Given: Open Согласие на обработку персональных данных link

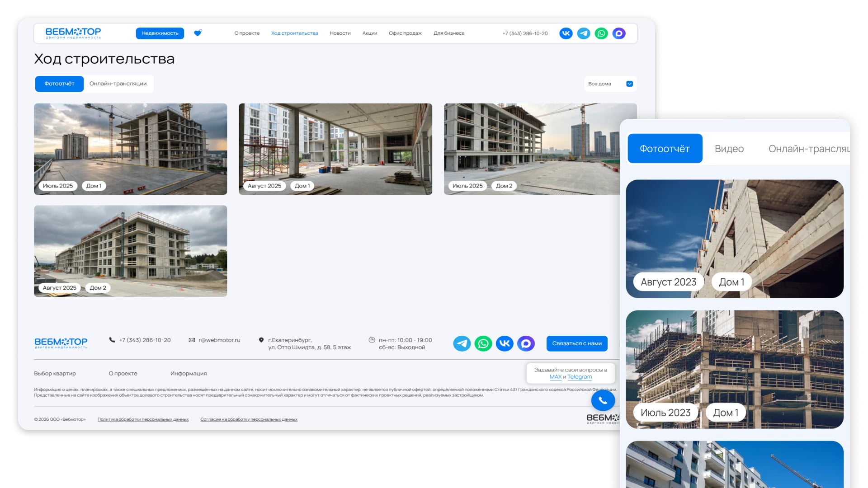Looking at the screenshot, I should click(x=249, y=419).
